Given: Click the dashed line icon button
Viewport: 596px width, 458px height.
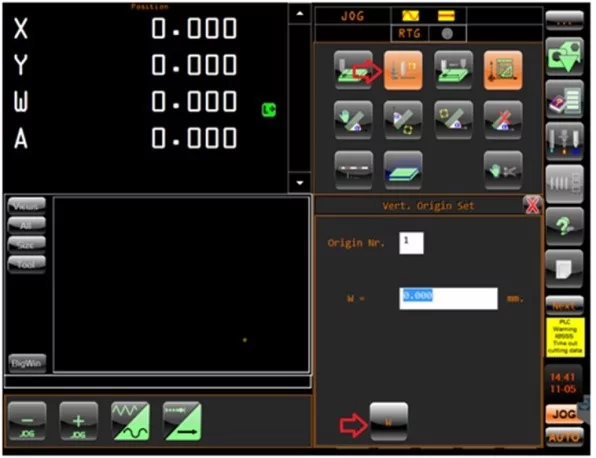Looking at the screenshot, I should [x=353, y=170].
